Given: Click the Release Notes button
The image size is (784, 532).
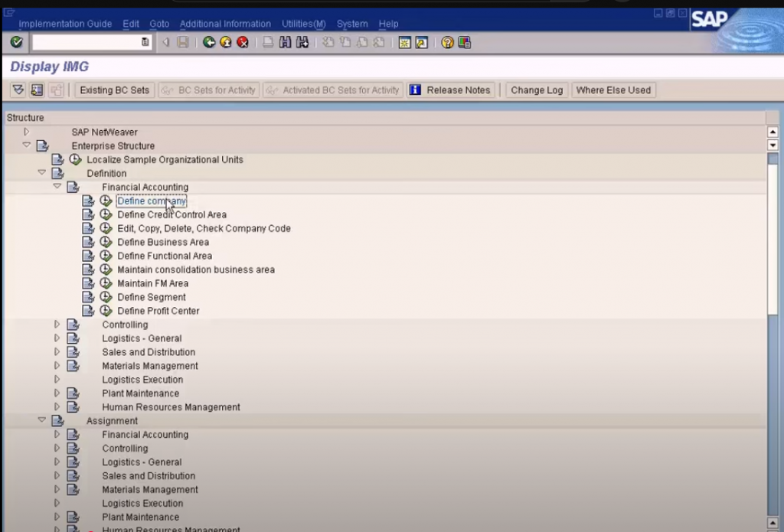Looking at the screenshot, I should click(450, 90).
